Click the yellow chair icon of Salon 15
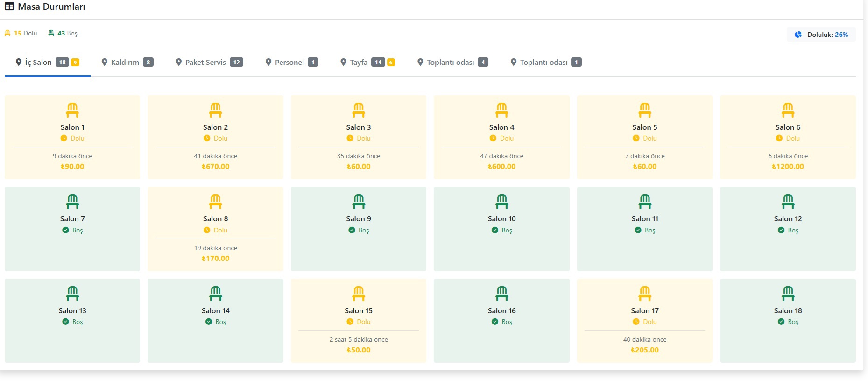The width and height of the screenshot is (868, 387). 359,294
